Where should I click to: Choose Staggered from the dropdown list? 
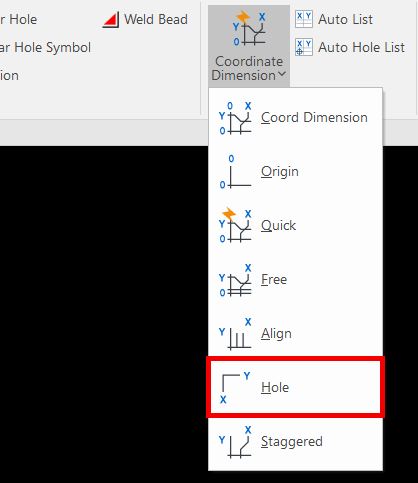[295, 441]
